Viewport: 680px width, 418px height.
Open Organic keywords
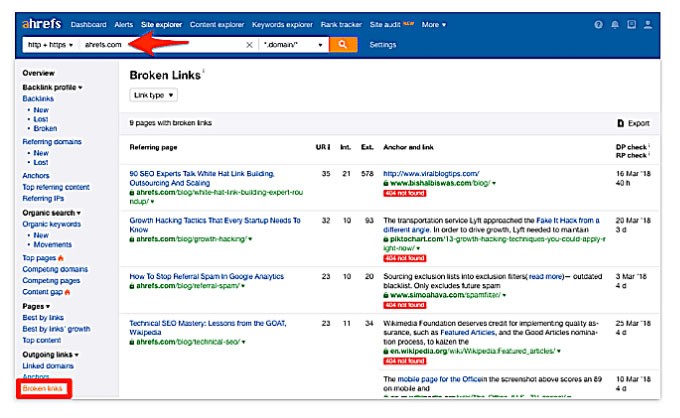(51, 224)
